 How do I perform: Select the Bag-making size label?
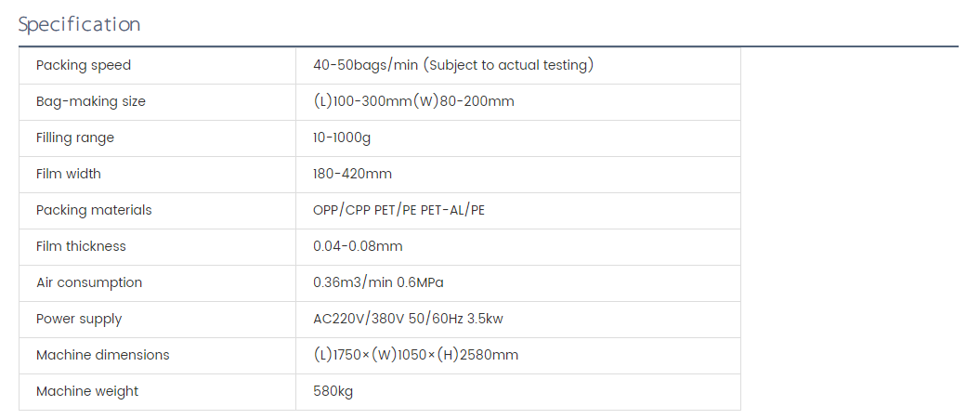pyautogui.click(x=91, y=101)
